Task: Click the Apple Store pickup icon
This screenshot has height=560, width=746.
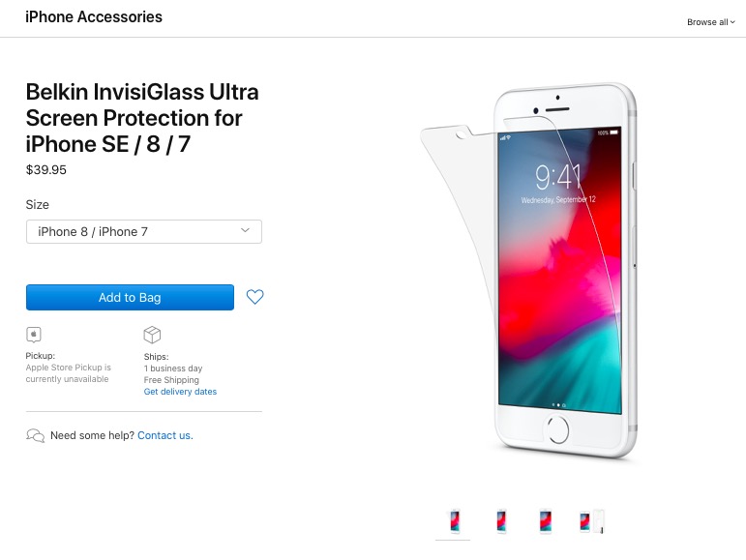Action: click(x=34, y=335)
